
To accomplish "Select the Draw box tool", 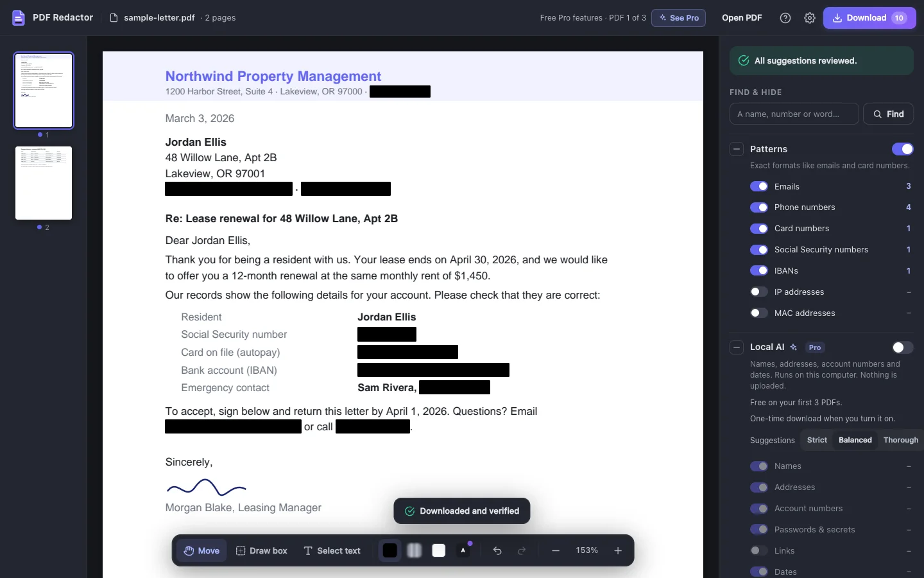I will pos(261,551).
